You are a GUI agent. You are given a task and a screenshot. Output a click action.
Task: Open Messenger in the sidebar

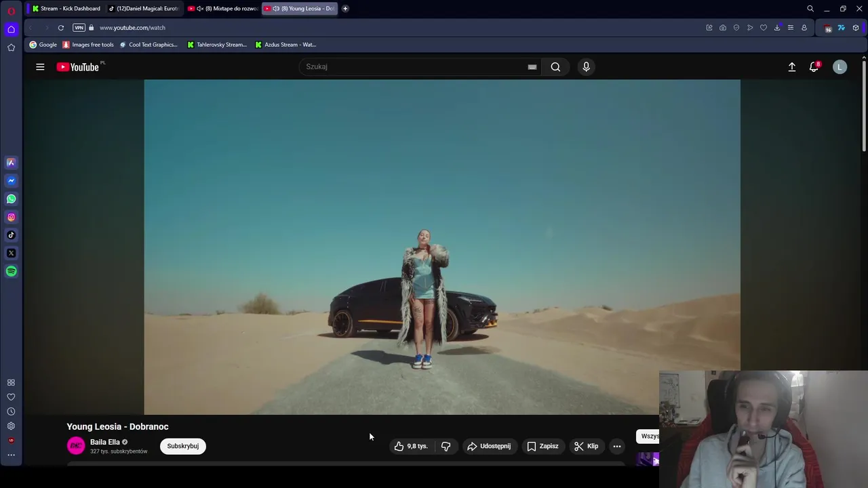point(11,181)
